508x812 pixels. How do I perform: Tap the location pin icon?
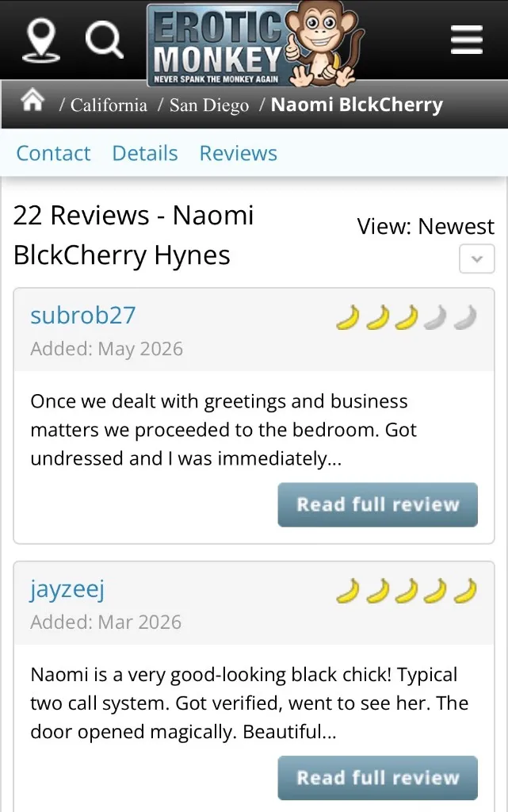coord(41,41)
